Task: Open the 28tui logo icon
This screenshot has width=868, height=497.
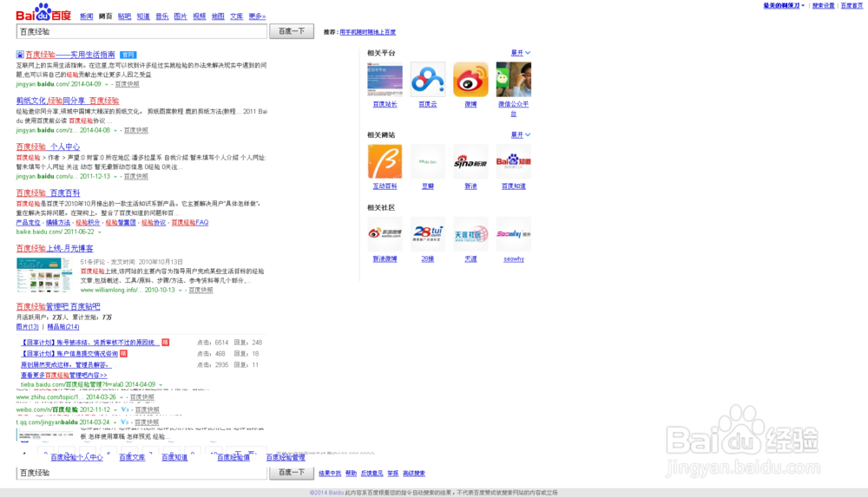Action: coord(427,234)
